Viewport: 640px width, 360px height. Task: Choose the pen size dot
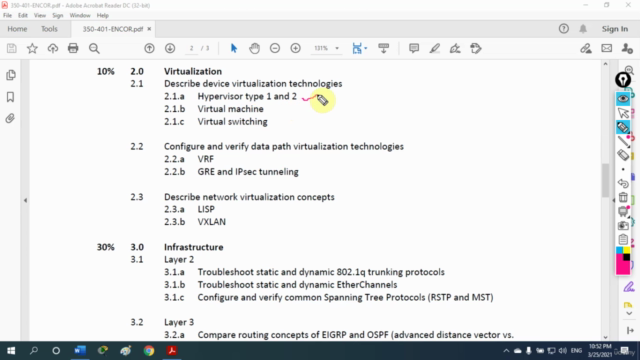(623, 169)
